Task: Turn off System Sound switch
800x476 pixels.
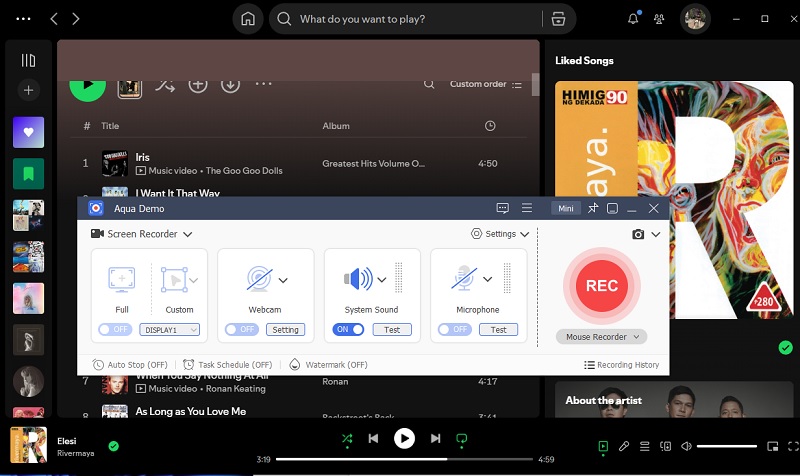Action: 348,330
